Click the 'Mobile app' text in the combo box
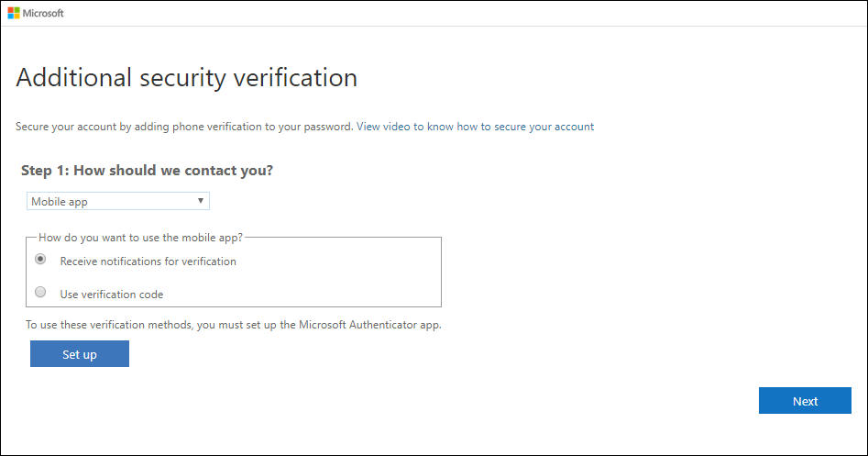Image resolution: width=868 pixels, height=456 pixels. [x=60, y=202]
